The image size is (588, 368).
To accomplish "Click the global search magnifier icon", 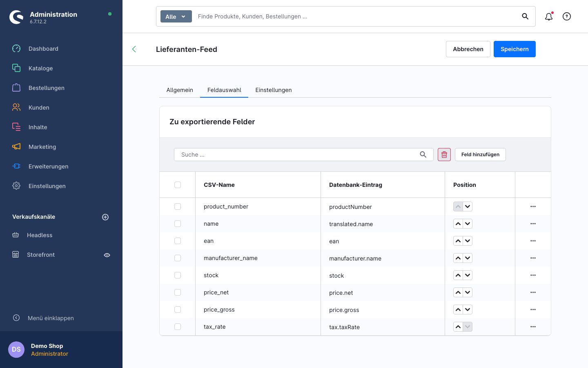I will (x=525, y=16).
